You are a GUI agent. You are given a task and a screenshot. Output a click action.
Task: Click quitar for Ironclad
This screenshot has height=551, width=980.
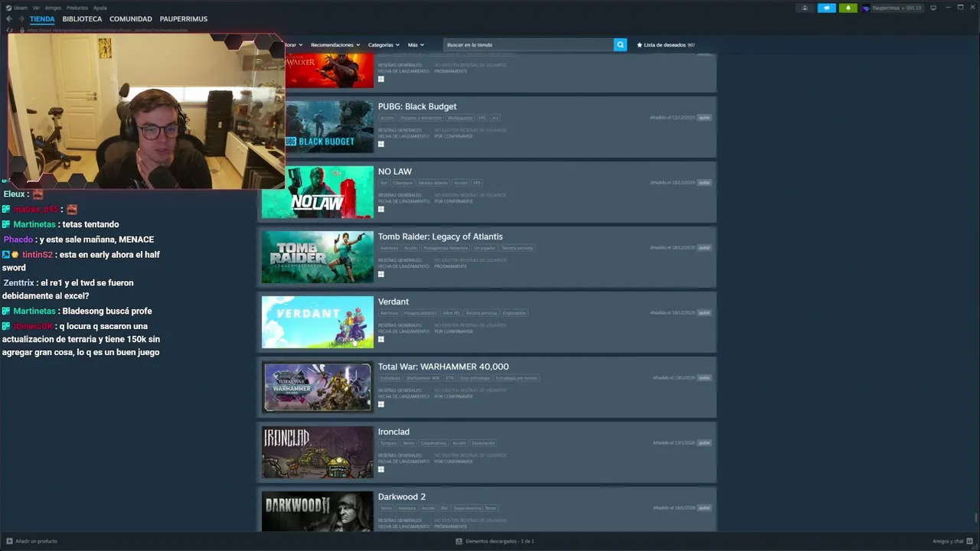(x=704, y=443)
